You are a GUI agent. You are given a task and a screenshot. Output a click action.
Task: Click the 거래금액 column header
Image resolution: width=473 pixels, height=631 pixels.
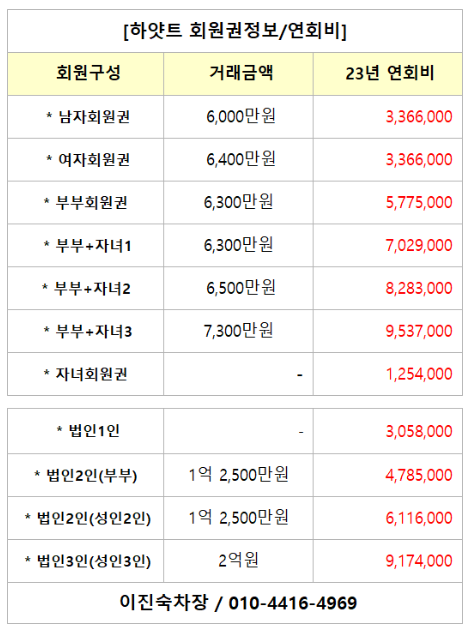(x=241, y=73)
